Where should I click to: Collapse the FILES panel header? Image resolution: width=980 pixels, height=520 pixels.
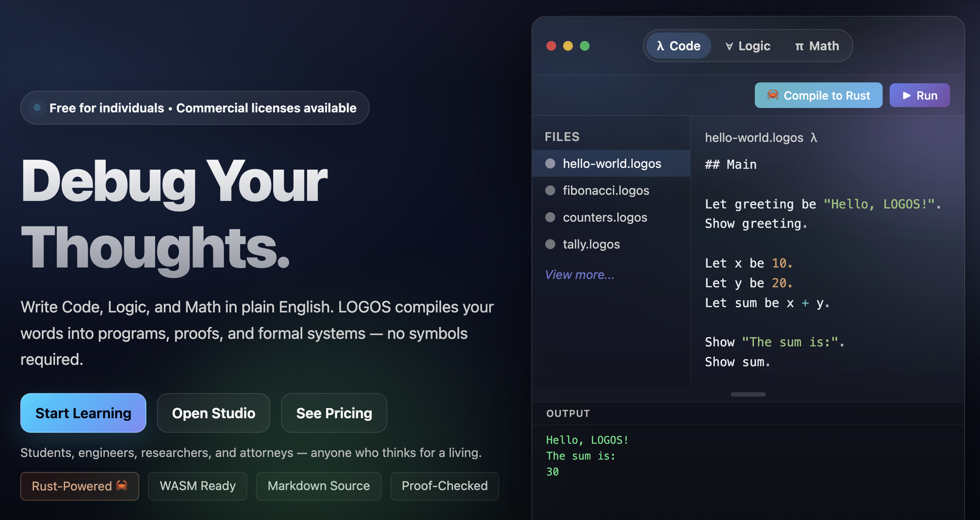[x=562, y=137]
